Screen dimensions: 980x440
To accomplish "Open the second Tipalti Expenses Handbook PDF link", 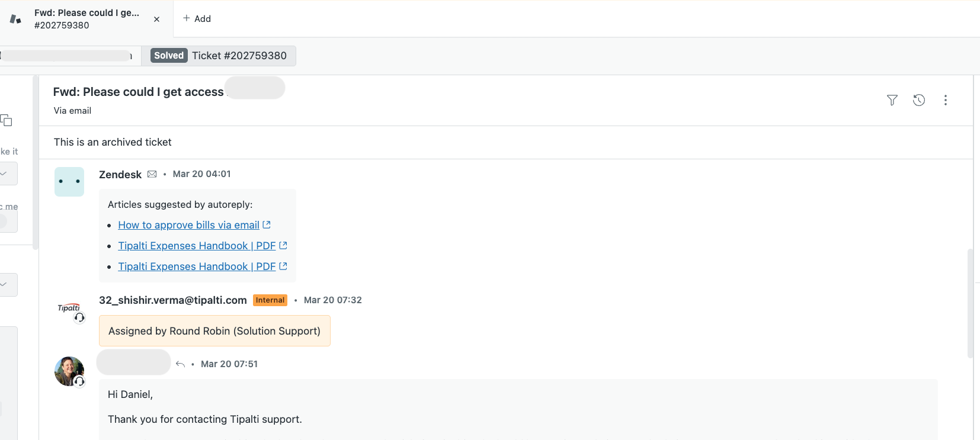I will [197, 266].
